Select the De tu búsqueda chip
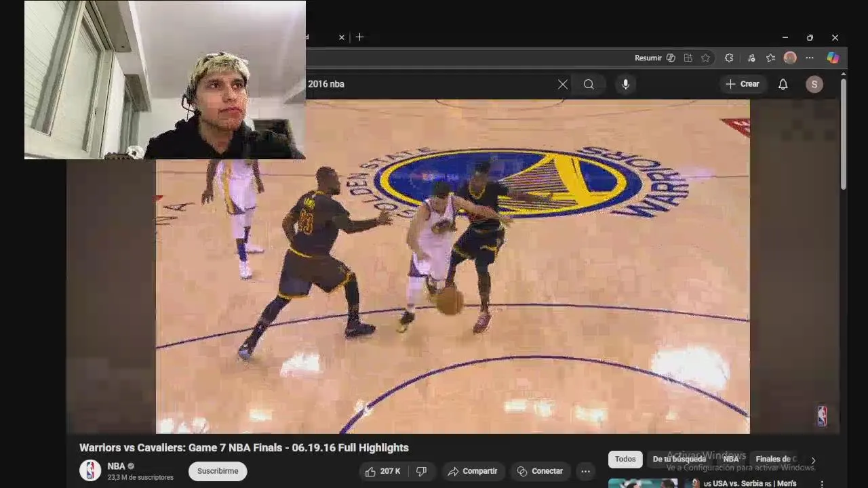The image size is (868, 488). pyautogui.click(x=679, y=460)
